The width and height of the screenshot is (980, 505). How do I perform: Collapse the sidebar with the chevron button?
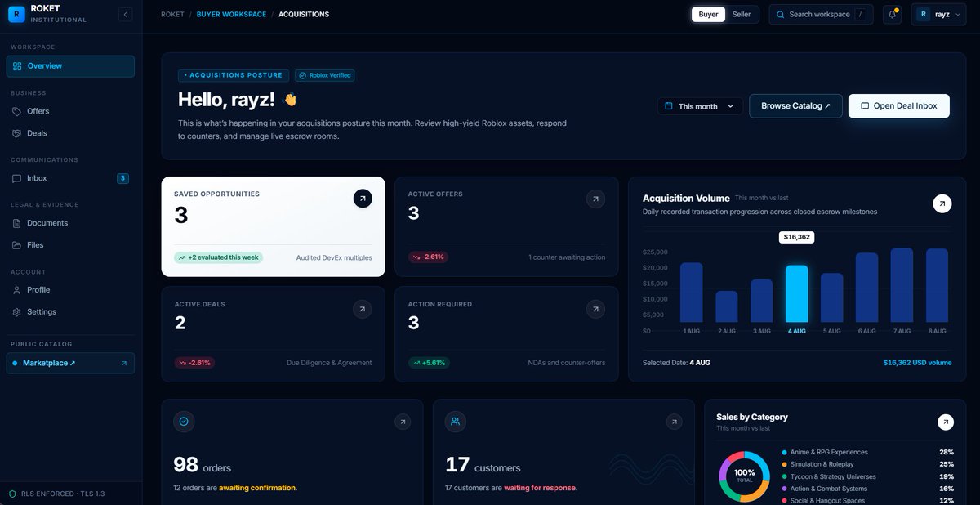pyautogui.click(x=125, y=14)
